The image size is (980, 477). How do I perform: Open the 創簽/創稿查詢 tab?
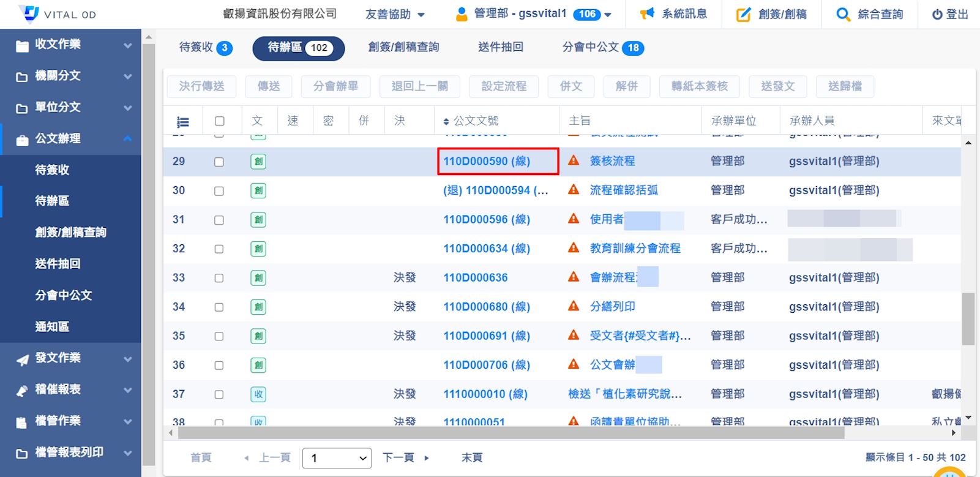(403, 47)
